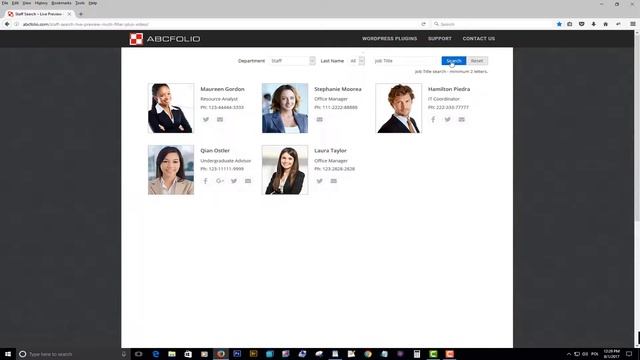This screenshot has height=360, width=640.
Task: Open Photoshop from the taskbar
Action: coord(237,354)
